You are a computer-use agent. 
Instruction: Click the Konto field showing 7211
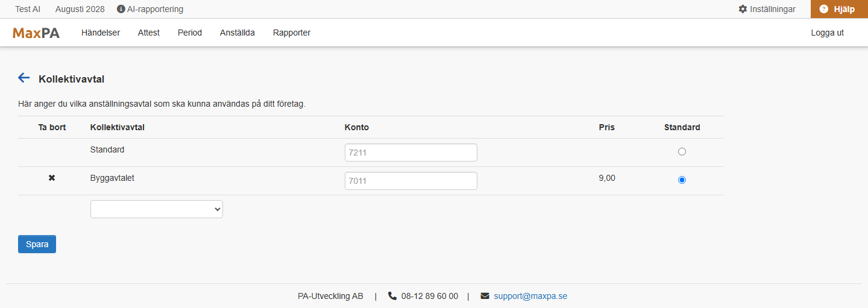coord(411,152)
